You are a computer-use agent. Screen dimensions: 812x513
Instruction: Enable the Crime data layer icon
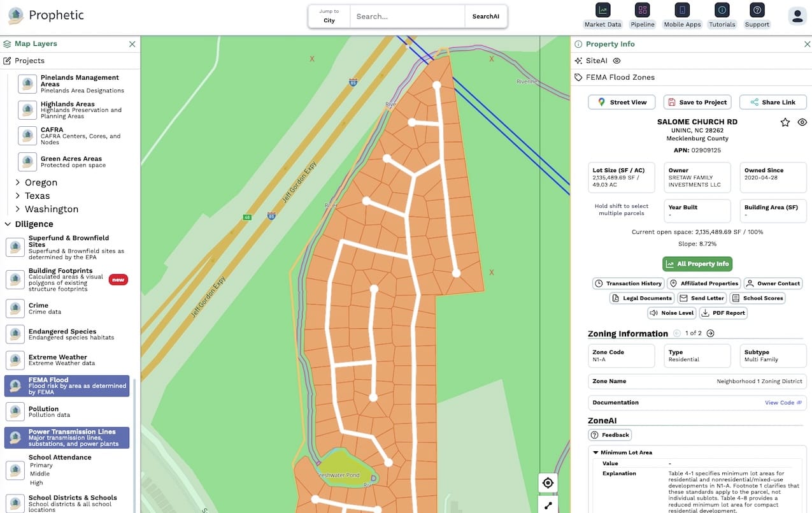pyautogui.click(x=15, y=308)
